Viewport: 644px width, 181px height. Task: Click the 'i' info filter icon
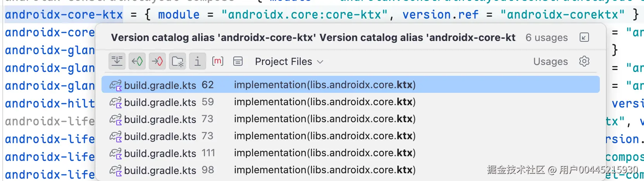[198, 61]
